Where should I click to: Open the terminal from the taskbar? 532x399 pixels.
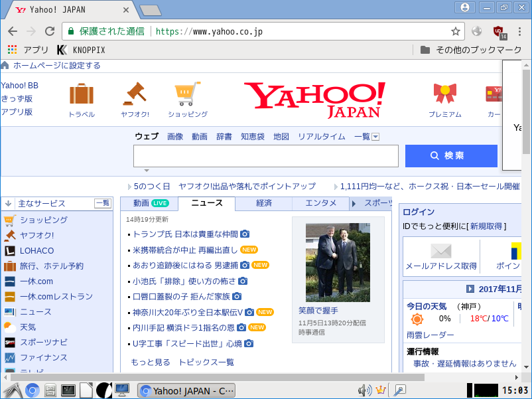(x=68, y=390)
